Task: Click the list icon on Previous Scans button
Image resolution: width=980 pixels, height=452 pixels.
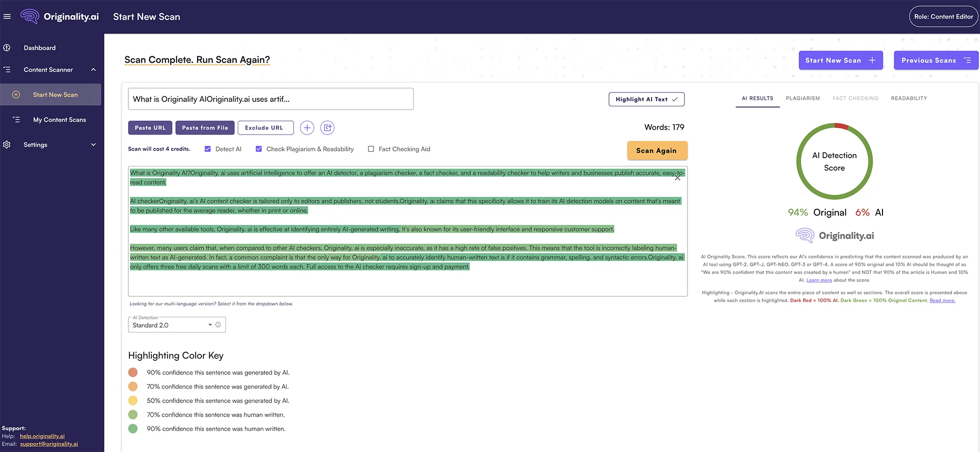Action: (x=967, y=60)
